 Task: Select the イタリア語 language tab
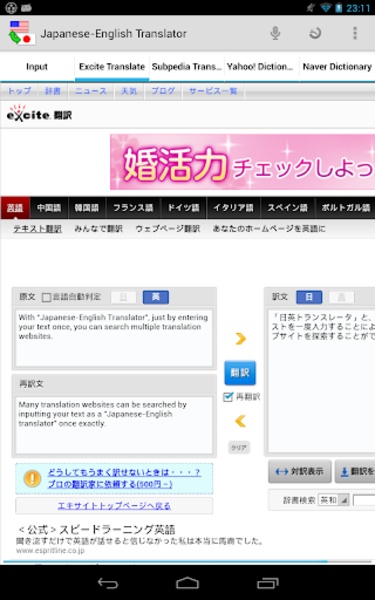tap(233, 208)
